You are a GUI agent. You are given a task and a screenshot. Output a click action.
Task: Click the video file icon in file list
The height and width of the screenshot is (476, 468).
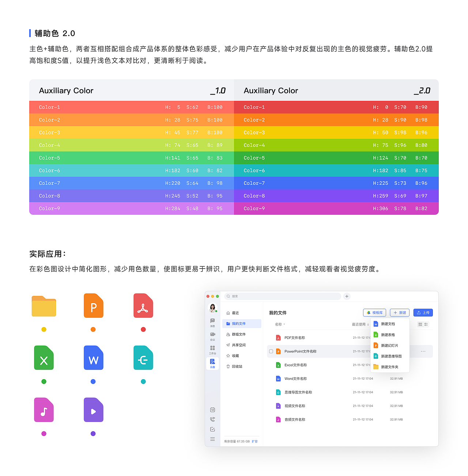click(278, 406)
